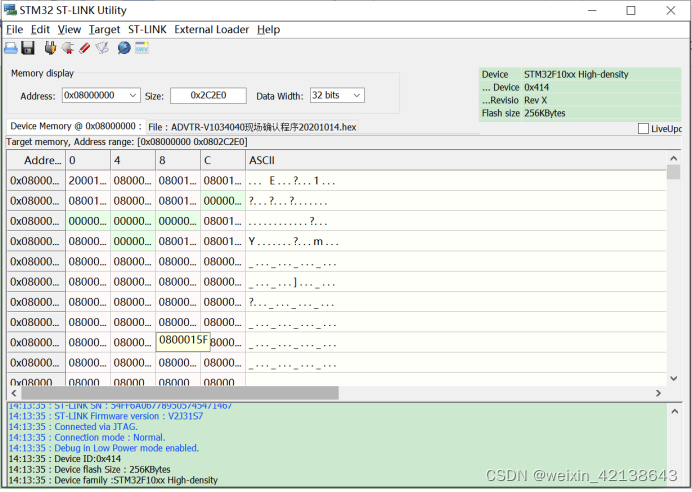Click the Program verify toolbar icon
This screenshot has height=492, width=692.
click(102, 48)
